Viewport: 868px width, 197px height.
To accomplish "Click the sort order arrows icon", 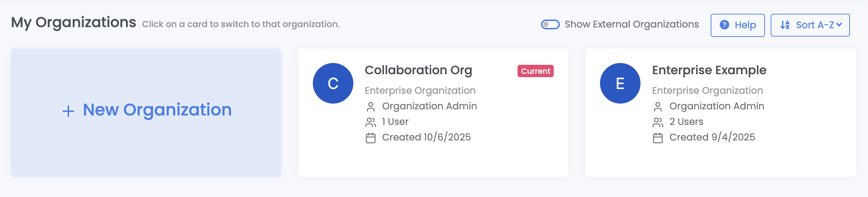I will 785,25.
